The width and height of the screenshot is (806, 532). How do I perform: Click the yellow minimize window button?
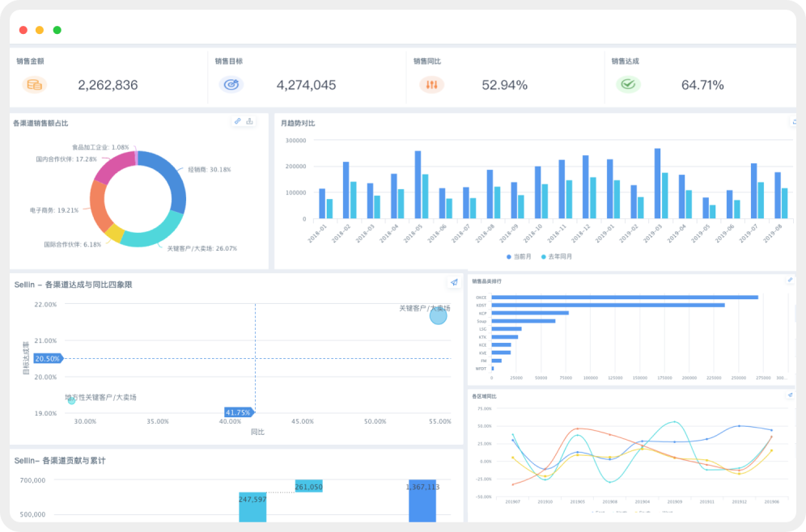coord(40,30)
